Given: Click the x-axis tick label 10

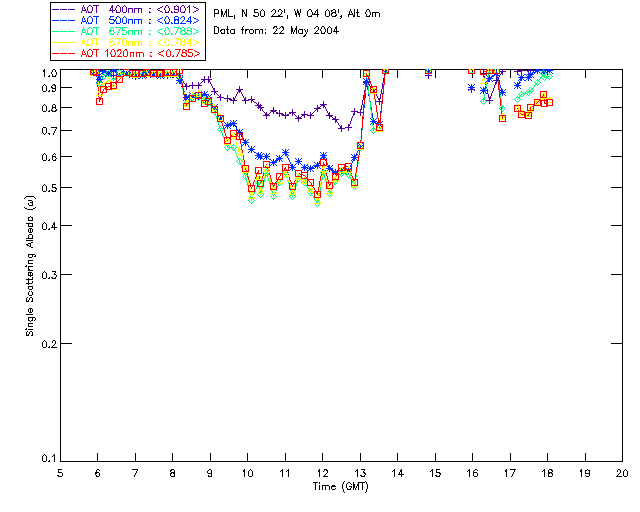Looking at the screenshot, I should coord(247,473).
